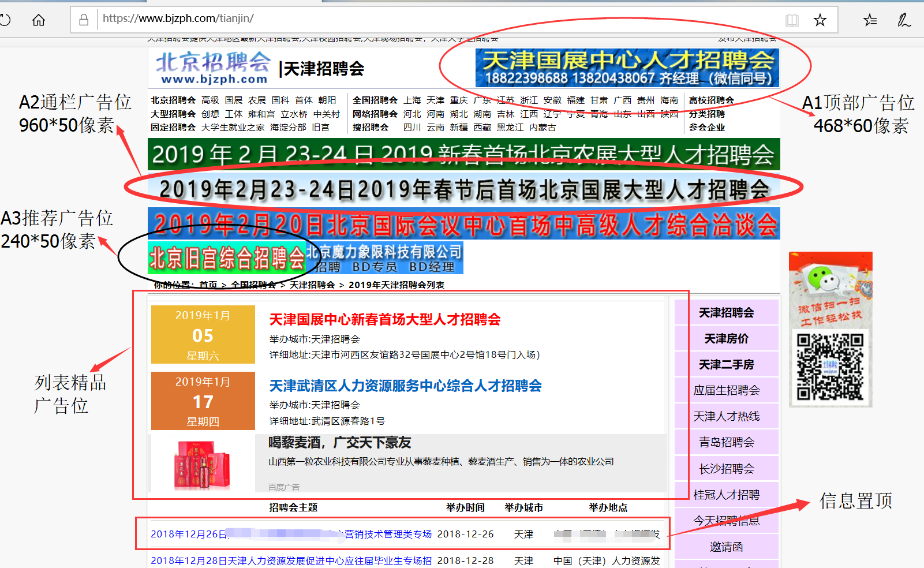Choose 黑龙江 region link
This screenshot has width=924, height=568.
click(x=510, y=128)
